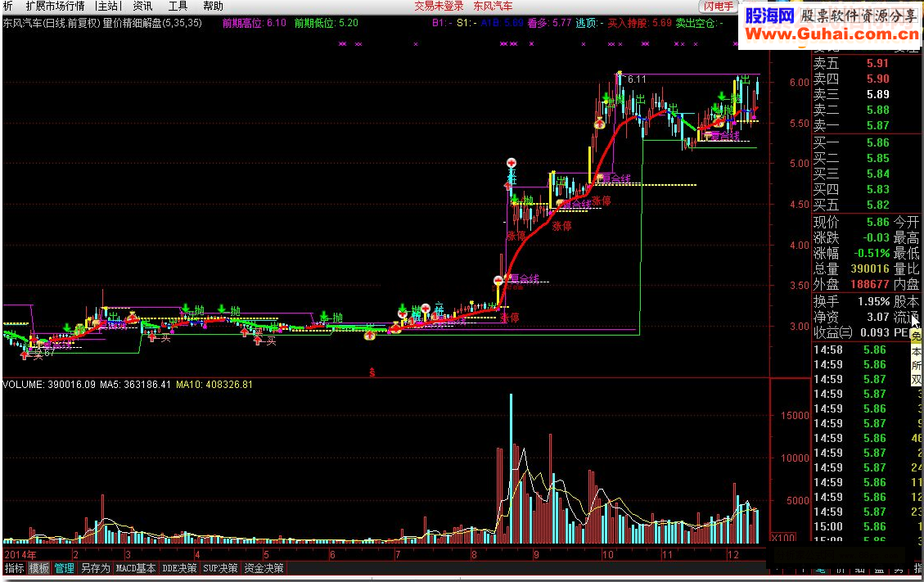
Task: Click the 卖二 5.88 ask row
Action: coord(851,110)
